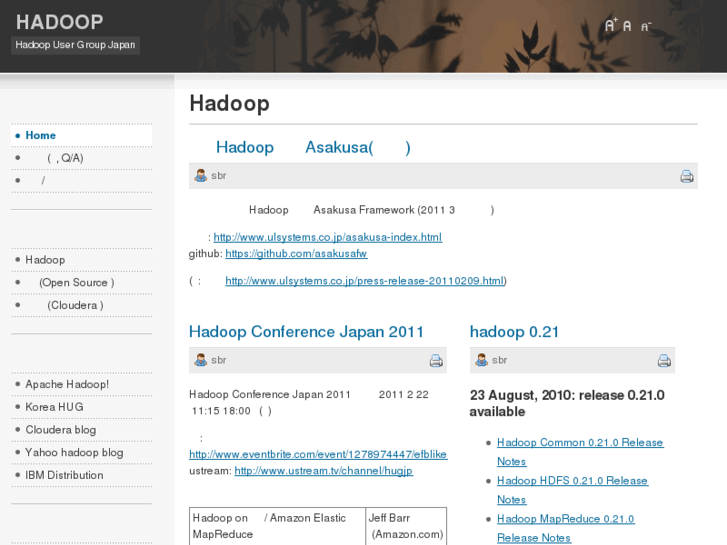This screenshot has height=545, width=727.
Task: Open the Q/A menu item
Action: point(82,158)
